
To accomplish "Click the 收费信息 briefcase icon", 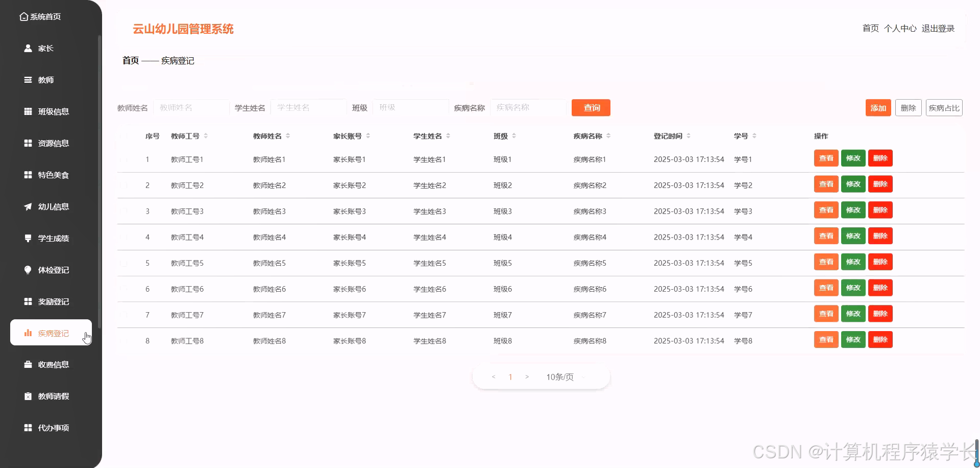I will [28, 364].
